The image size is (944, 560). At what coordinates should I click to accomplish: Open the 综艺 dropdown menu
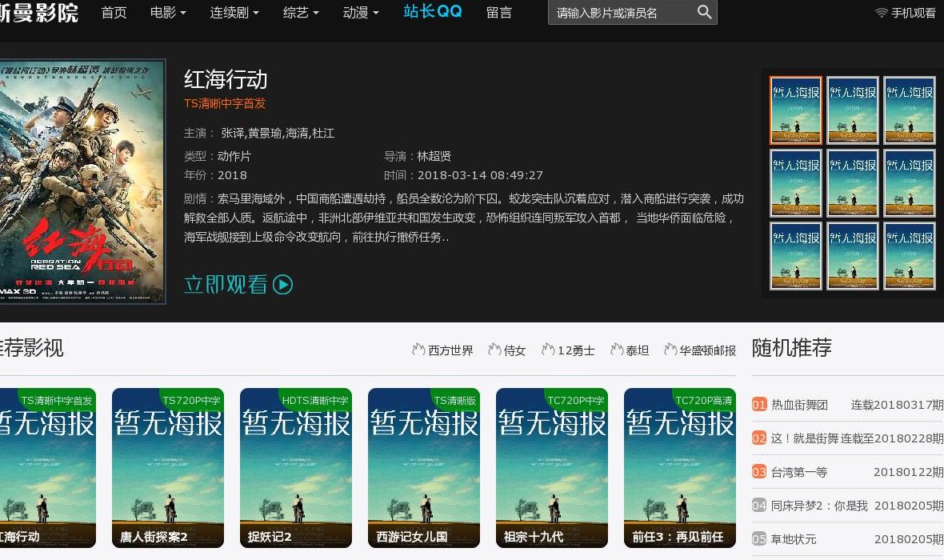pos(301,12)
